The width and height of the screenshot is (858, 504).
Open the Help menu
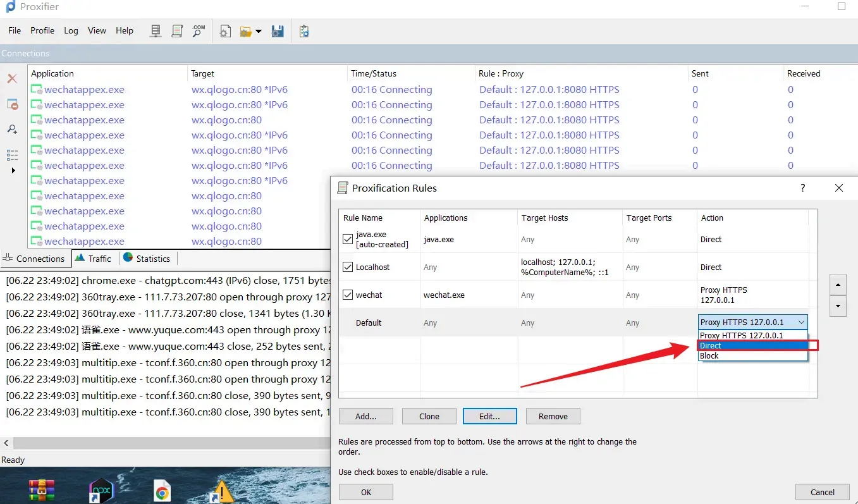(125, 30)
